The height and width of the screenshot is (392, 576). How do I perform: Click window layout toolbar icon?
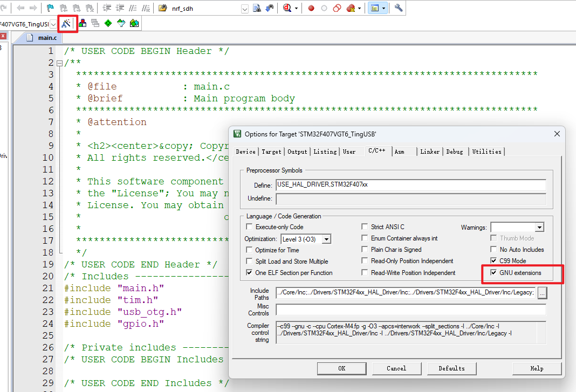click(375, 8)
